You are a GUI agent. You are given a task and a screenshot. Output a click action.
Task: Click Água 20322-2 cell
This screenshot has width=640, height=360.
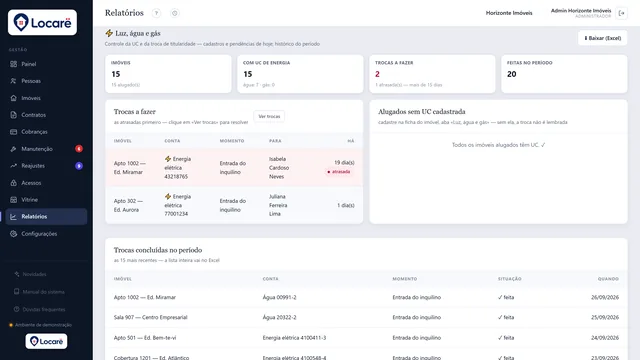(x=280, y=317)
